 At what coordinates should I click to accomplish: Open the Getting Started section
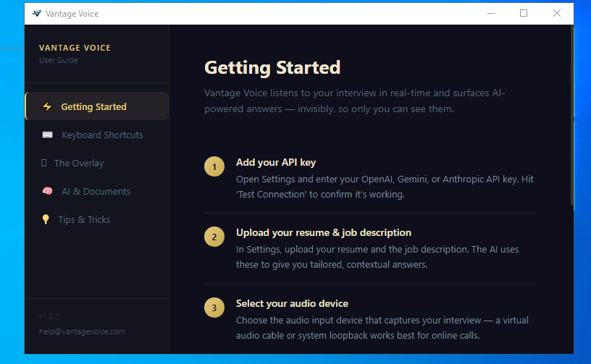[x=97, y=106]
